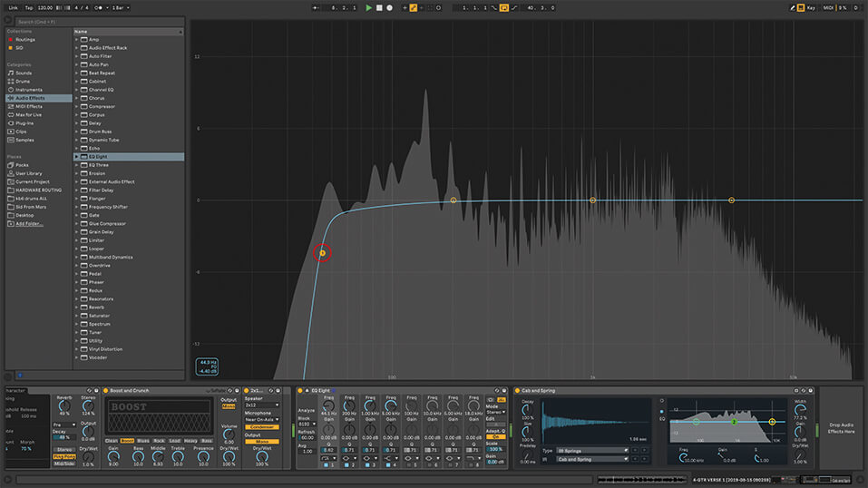Screen dimensions: 868x488
Task: Toggle EQ Eight band 1 activator
Action: [326, 465]
